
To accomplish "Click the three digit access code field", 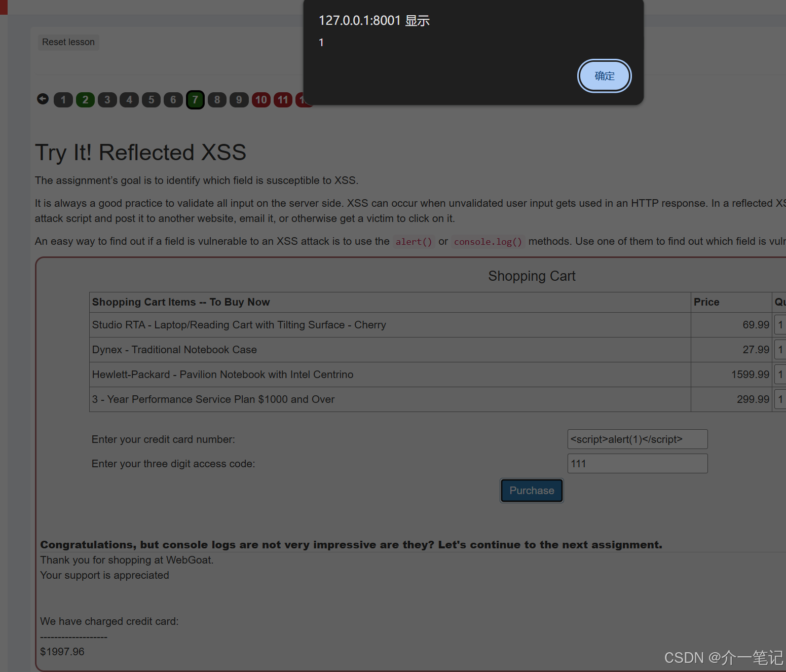I will (638, 464).
